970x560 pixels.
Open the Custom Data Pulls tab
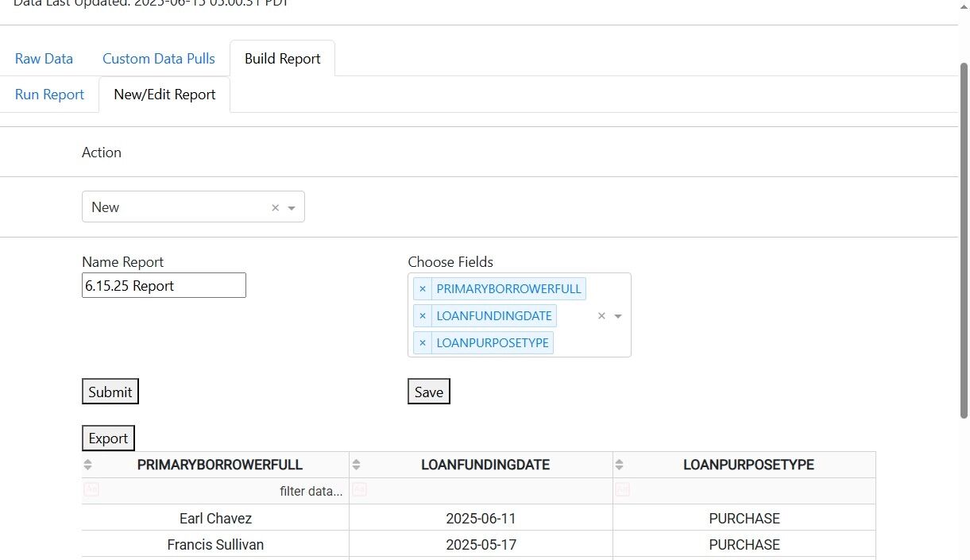tap(159, 59)
